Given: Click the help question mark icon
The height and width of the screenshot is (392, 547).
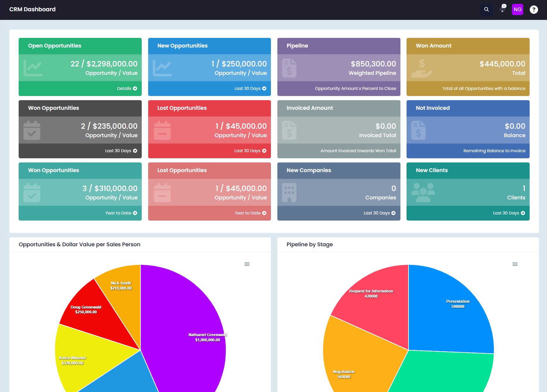Looking at the screenshot, I should [534, 10].
